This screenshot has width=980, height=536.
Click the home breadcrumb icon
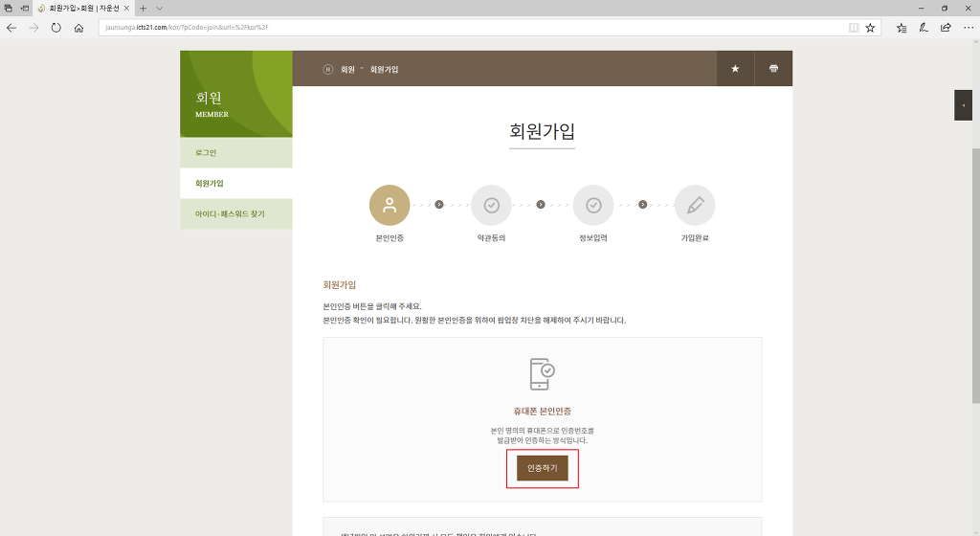pos(327,69)
